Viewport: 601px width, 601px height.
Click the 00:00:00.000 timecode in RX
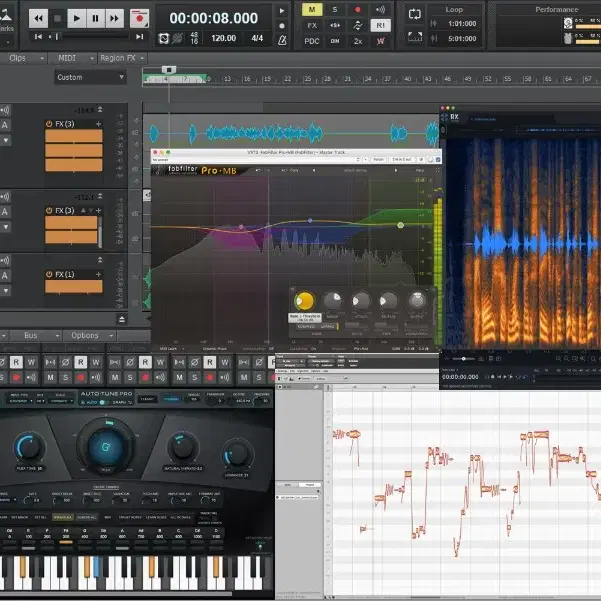tap(460, 377)
